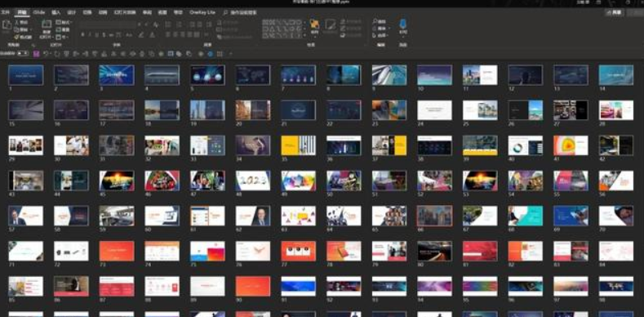Select slide 1 thumbnail
The height and width of the screenshot is (317, 644).
(x=26, y=75)
